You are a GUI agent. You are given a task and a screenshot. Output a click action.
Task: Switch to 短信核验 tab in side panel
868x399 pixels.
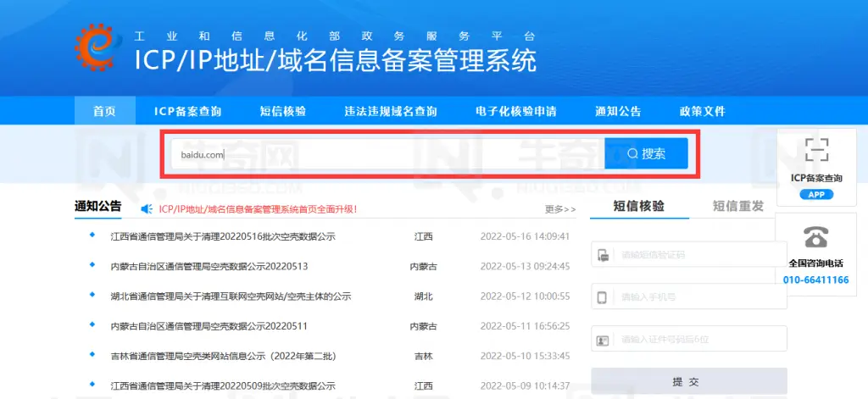[639, 207]
